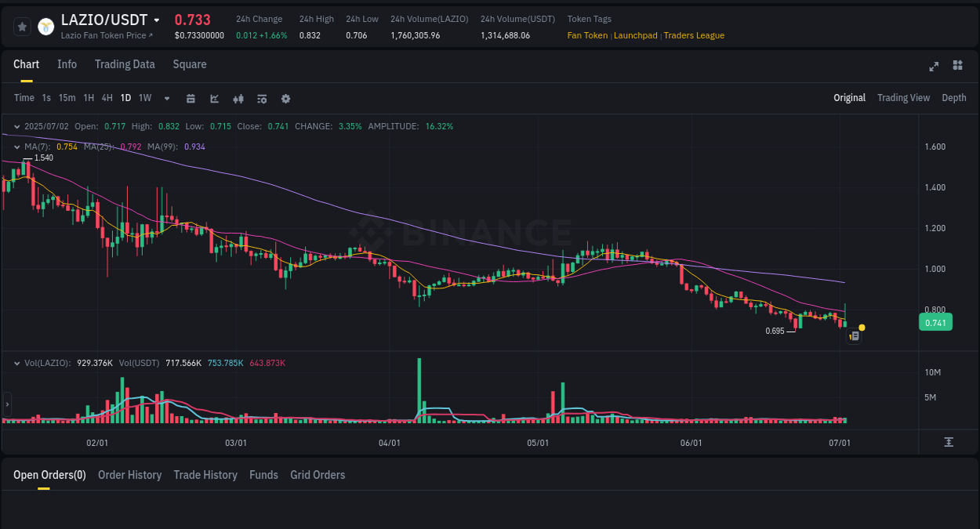Open the extra timeframe dropdown arrow
Screen dimensions: 980x529
166,99
